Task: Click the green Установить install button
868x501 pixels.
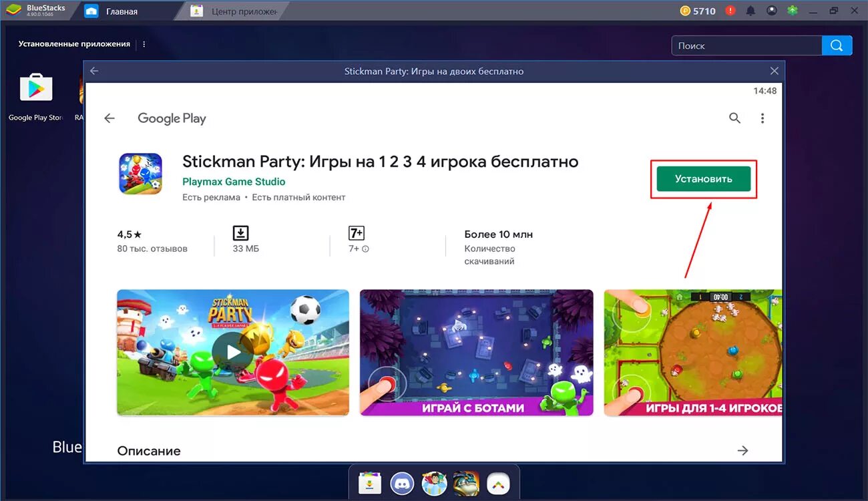Action: click(x=704, y=179)
